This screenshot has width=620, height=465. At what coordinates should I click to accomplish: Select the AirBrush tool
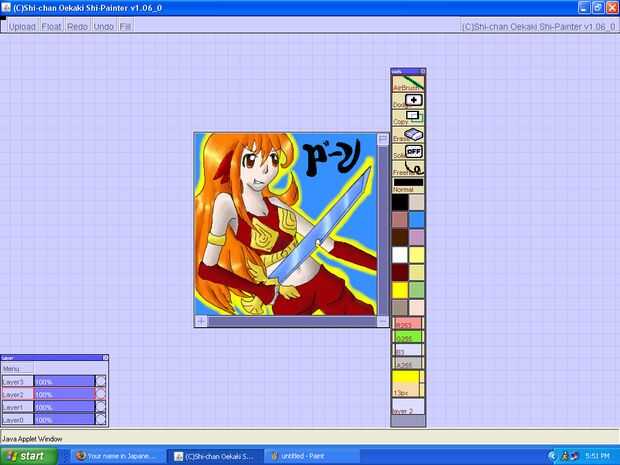click(408, 83)
